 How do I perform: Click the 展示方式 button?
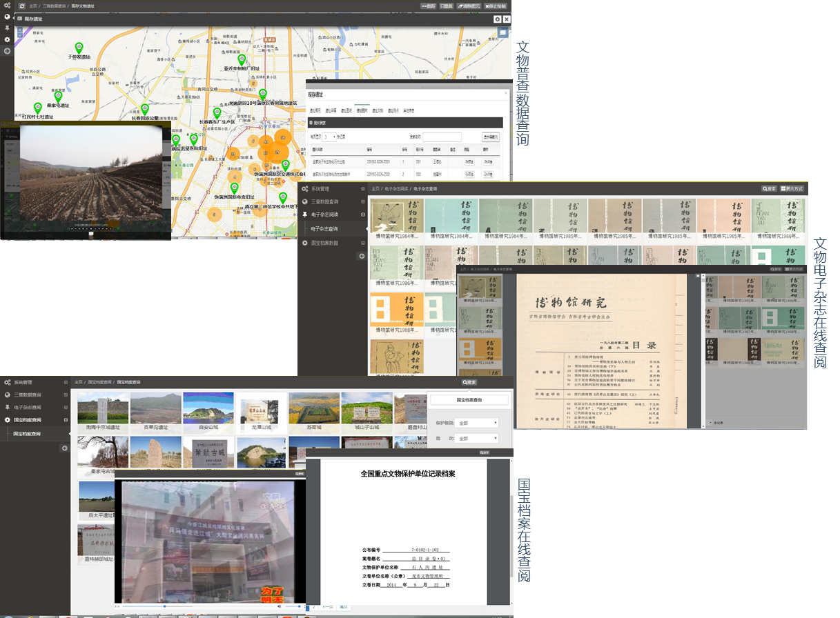click(792, 188)
